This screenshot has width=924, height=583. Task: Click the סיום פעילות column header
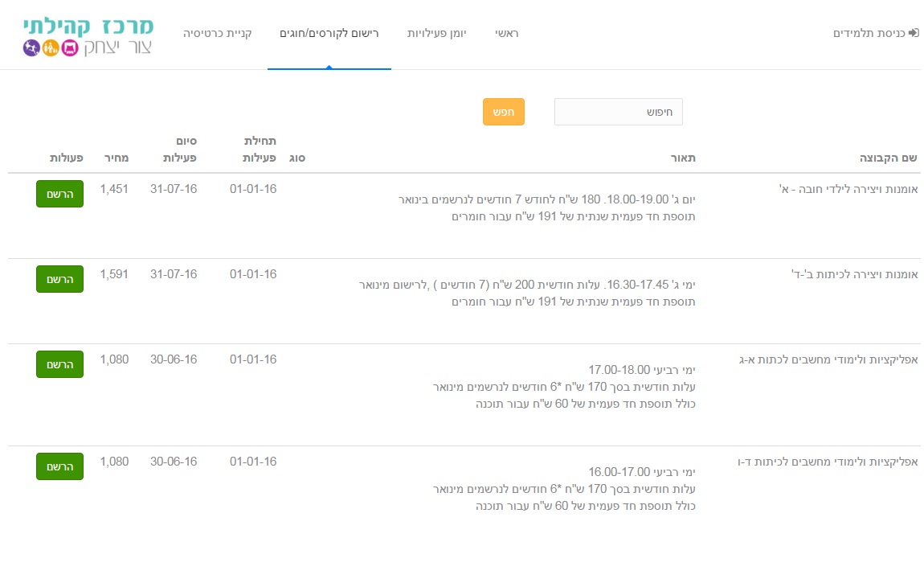pos(181,150)
